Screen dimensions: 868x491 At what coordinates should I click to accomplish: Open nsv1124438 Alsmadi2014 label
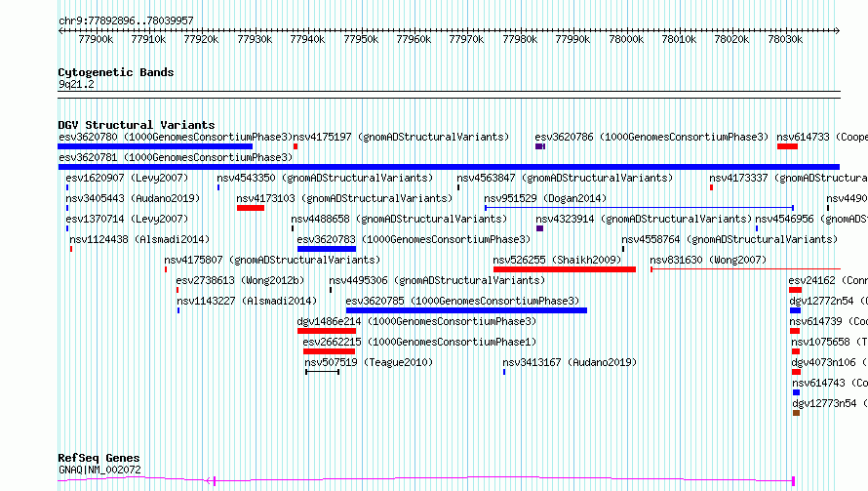pos(139,239)
